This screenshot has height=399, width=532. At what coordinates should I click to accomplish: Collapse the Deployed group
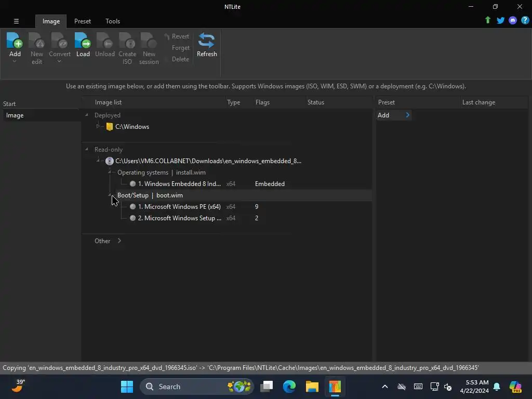(x=87, y=115)
